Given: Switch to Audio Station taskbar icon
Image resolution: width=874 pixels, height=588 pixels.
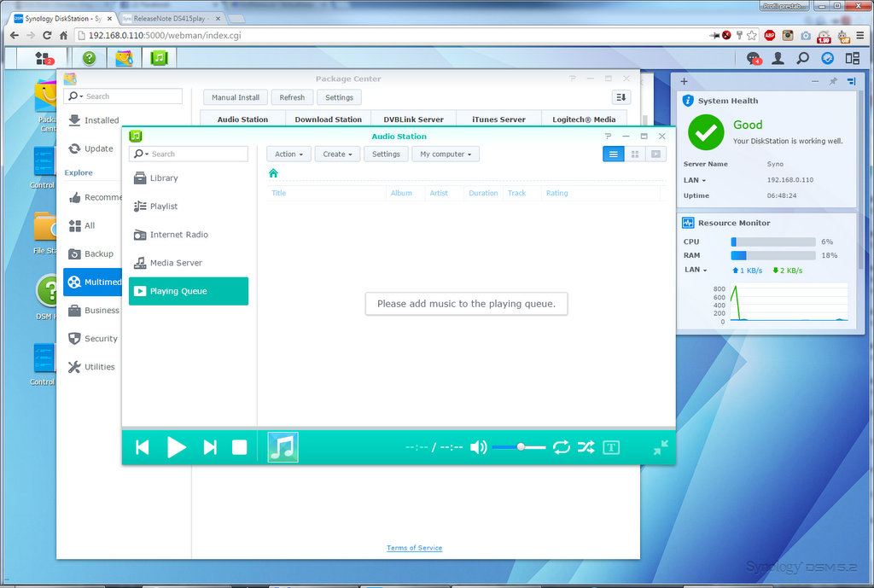Looking at the screenshot, I should coord(160,58).
